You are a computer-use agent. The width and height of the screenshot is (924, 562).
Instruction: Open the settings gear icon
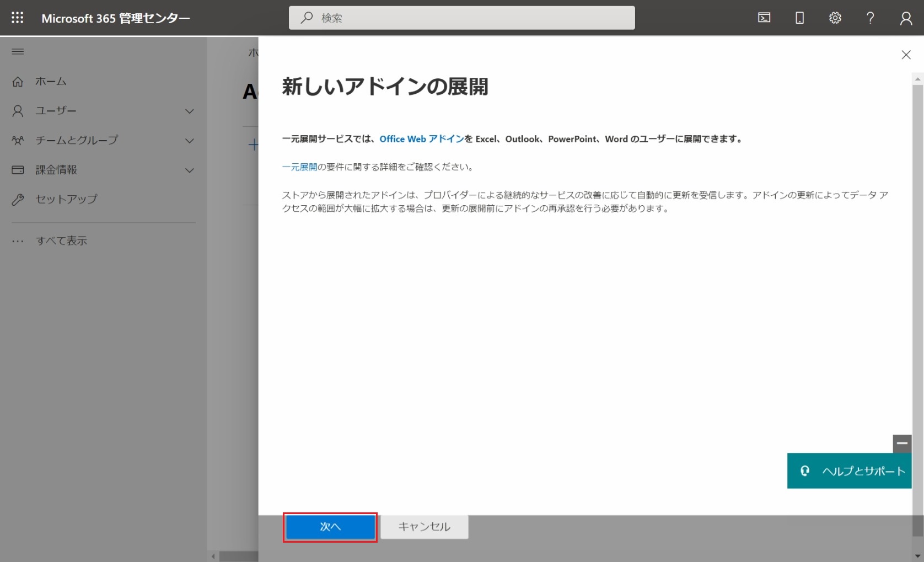(835, 18)
